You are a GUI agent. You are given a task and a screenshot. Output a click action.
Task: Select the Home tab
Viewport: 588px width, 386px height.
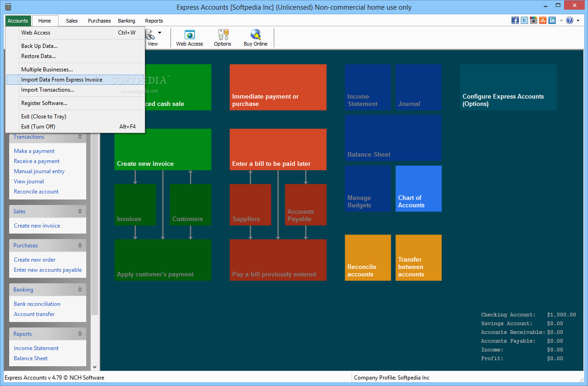tap(45, 21)
